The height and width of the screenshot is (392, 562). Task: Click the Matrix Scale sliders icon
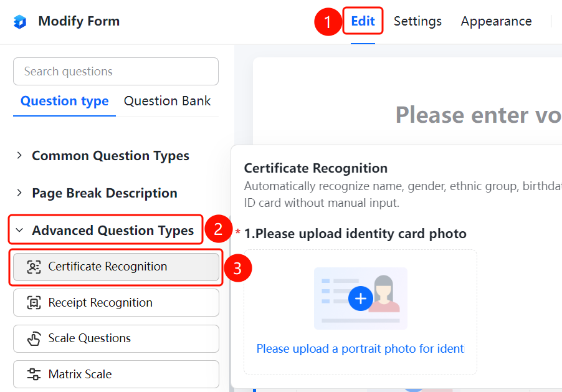pyautogui.click(x=34, y=374)
